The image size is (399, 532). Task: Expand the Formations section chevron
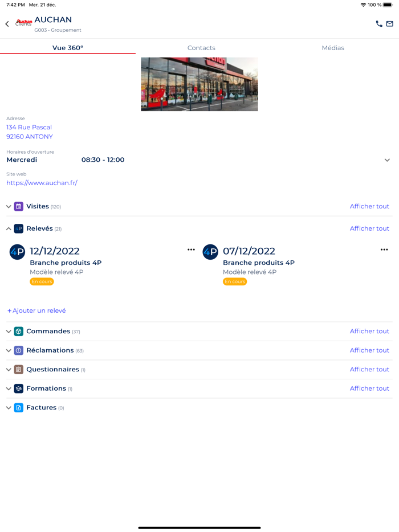pos(9,388)
